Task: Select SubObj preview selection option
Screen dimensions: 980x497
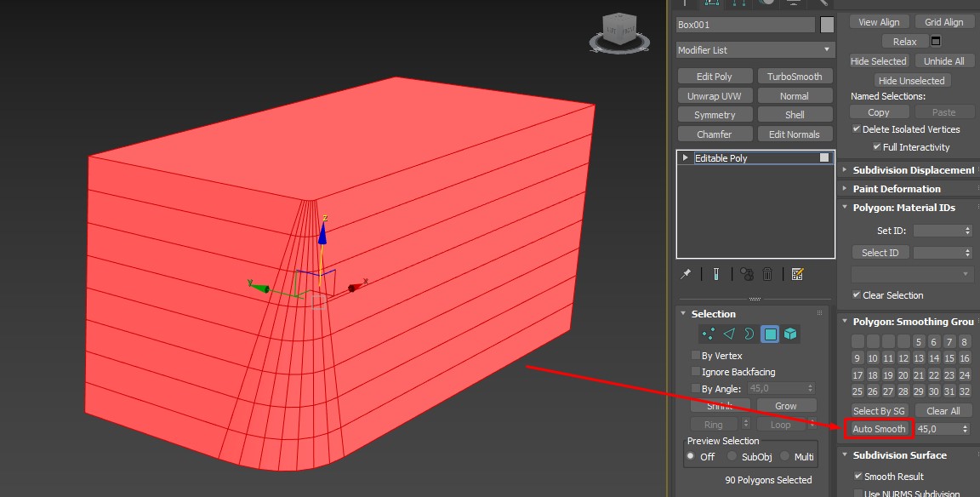Action: click(732, 457)
